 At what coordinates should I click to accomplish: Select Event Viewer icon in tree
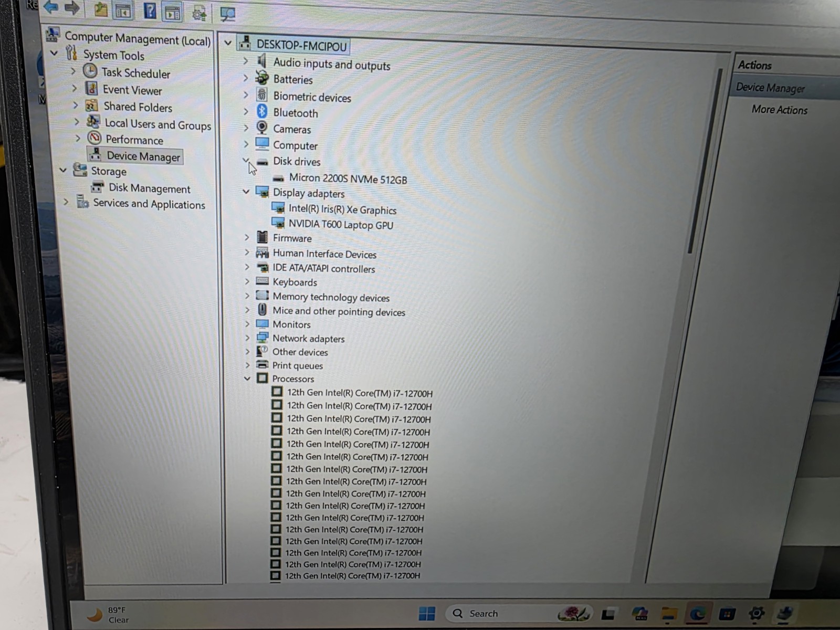[x=91, y=88]
